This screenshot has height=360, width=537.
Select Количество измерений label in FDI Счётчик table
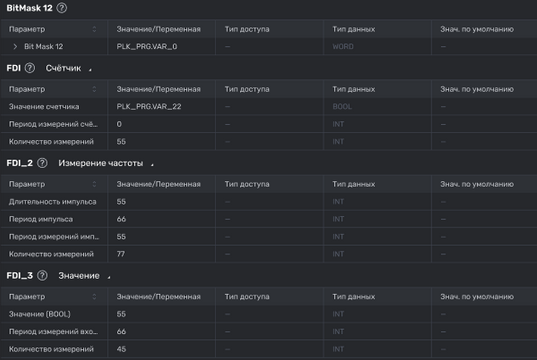pos(51,141)
